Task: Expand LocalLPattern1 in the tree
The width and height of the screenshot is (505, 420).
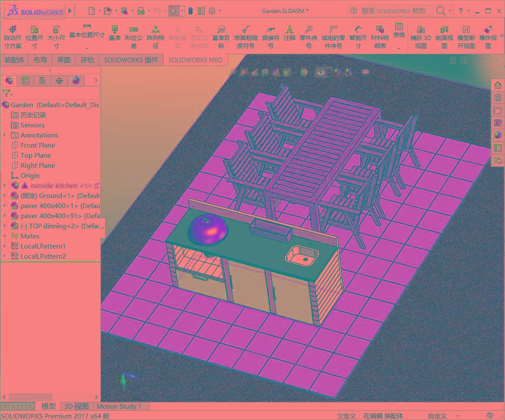Action: click(5, 246)
